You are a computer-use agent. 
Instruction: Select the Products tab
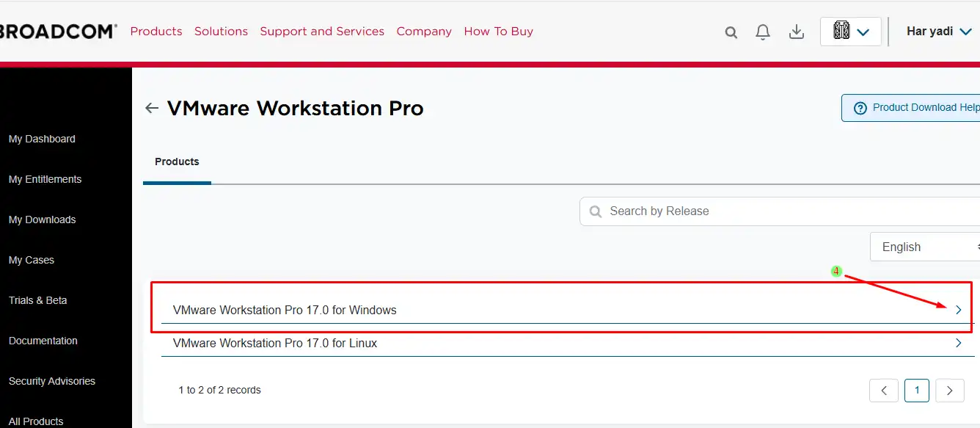click(177, 162)
